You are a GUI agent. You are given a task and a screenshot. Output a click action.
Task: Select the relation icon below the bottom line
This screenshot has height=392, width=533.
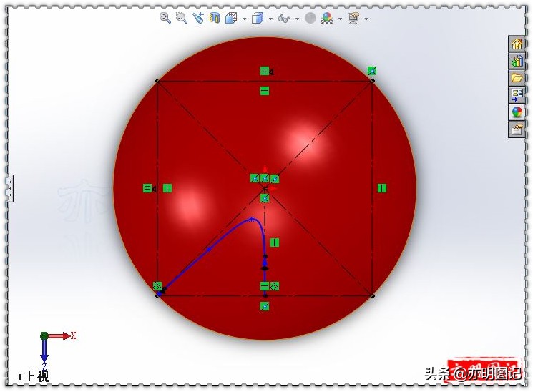click(x=265, y=306)
